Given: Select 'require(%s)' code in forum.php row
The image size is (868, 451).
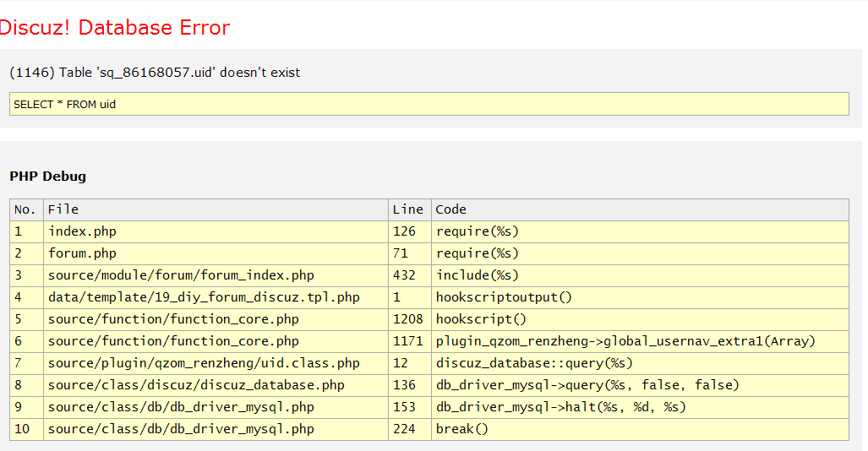Looking at the screenshot, I should pos(640,253).
